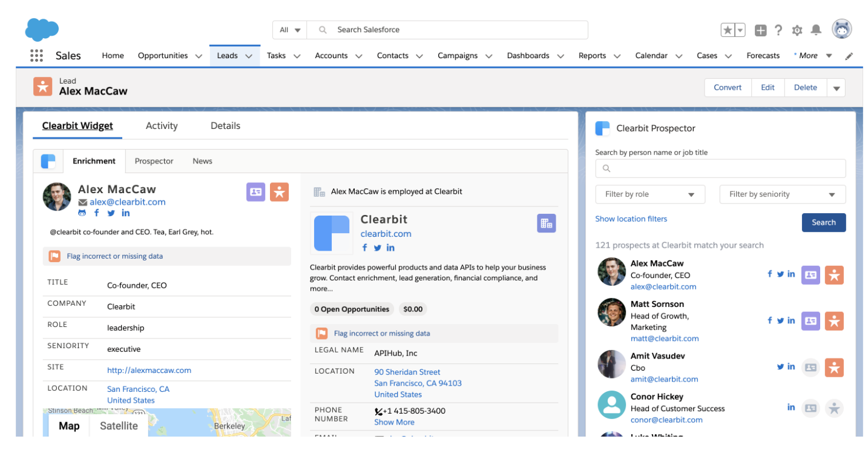Click Alex MacCaw's purple contact card icon in Enrichment
The width and height of the screenshot is (868, 459).
(x=256, y=192)
